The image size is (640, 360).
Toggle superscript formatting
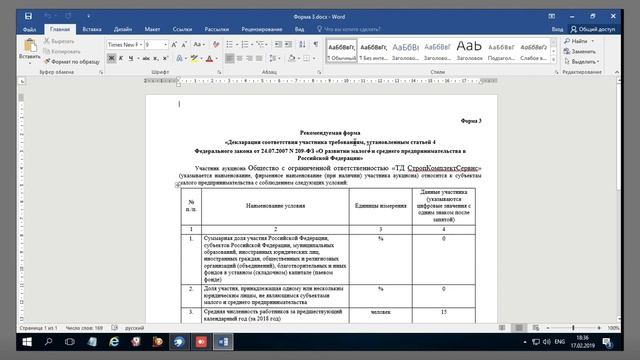point(165,59)
